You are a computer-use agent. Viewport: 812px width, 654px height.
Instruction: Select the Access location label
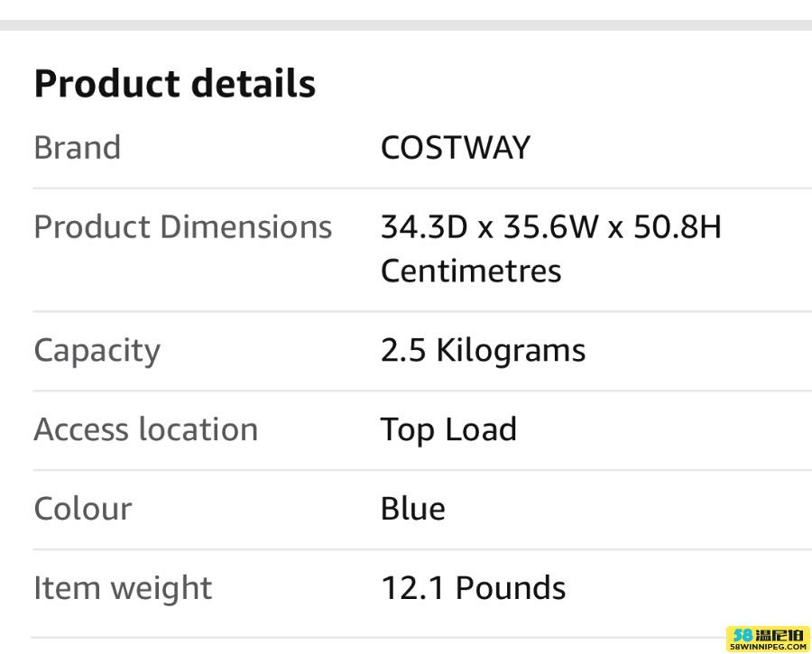(x=146, y=429)
